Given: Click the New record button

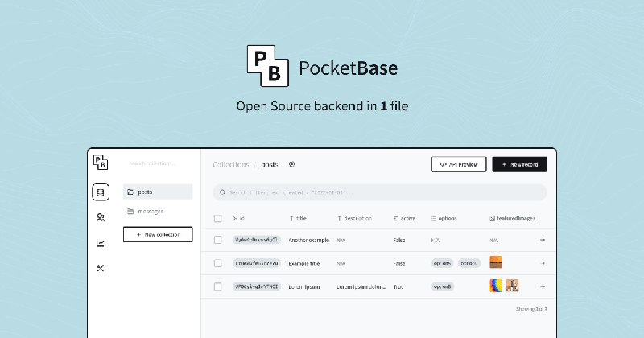Looking at the screenshot, I should pyautogui.click(x=519, y=164).
